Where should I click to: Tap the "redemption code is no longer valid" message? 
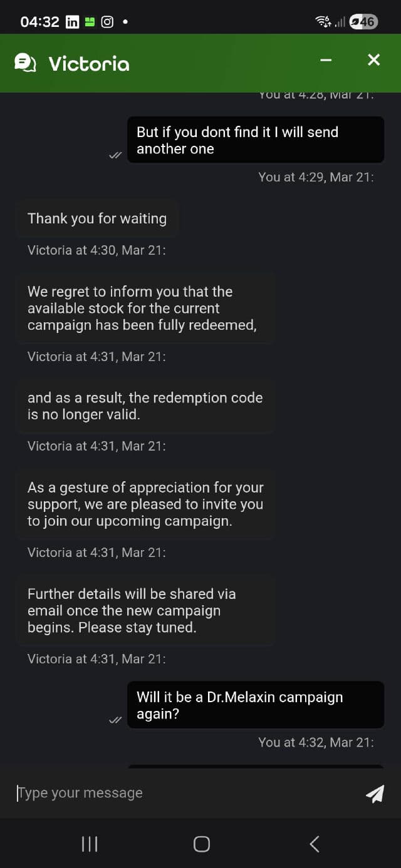(145, 406)
